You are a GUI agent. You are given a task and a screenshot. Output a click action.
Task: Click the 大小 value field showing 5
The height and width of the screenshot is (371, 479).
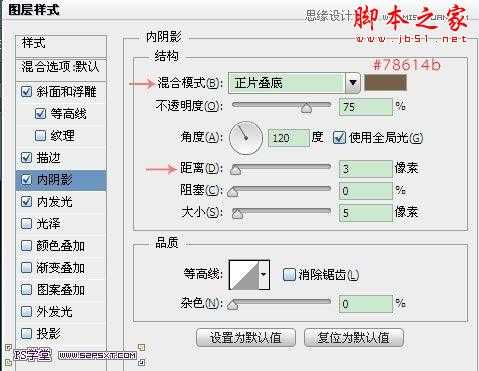click(366, 213)
